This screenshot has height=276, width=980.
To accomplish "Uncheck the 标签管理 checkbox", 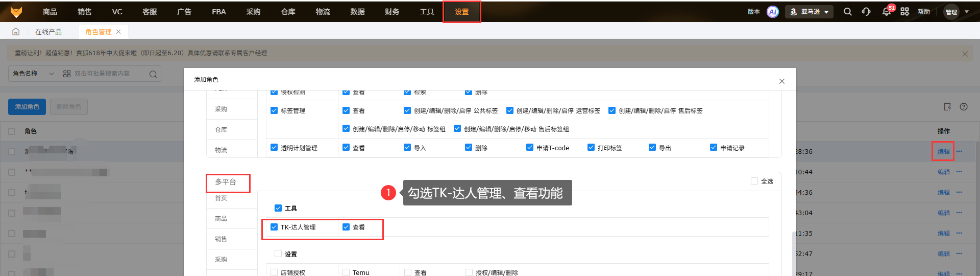I will tap(274, 110).
